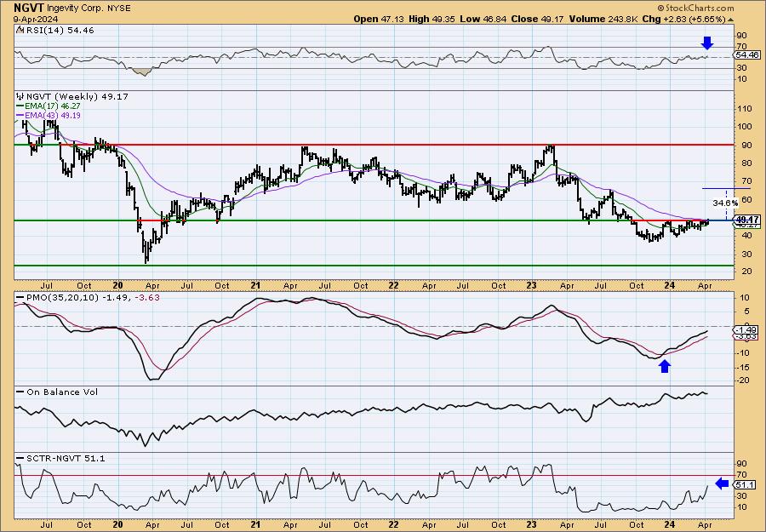Screen dimensions: 766x532
Task: Click the green EMA(17) legend line
Action: pos(20,106)
